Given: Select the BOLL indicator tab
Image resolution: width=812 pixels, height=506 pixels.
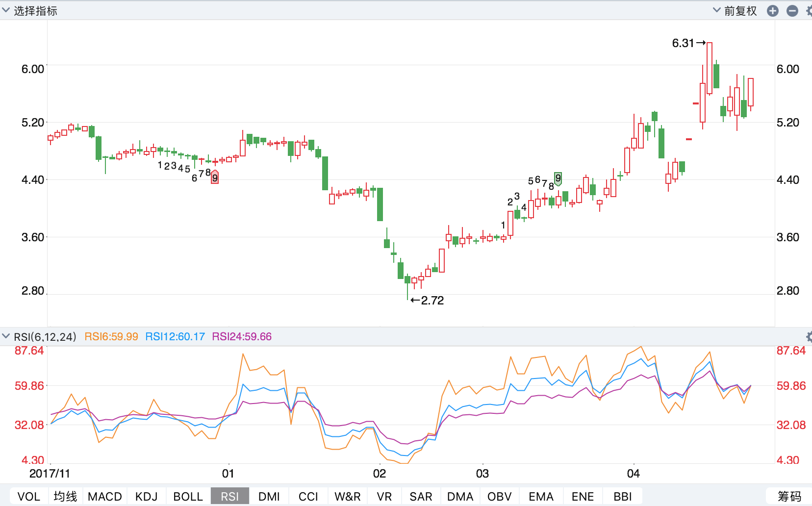Looking at the screenshot, I should [188, 496].
